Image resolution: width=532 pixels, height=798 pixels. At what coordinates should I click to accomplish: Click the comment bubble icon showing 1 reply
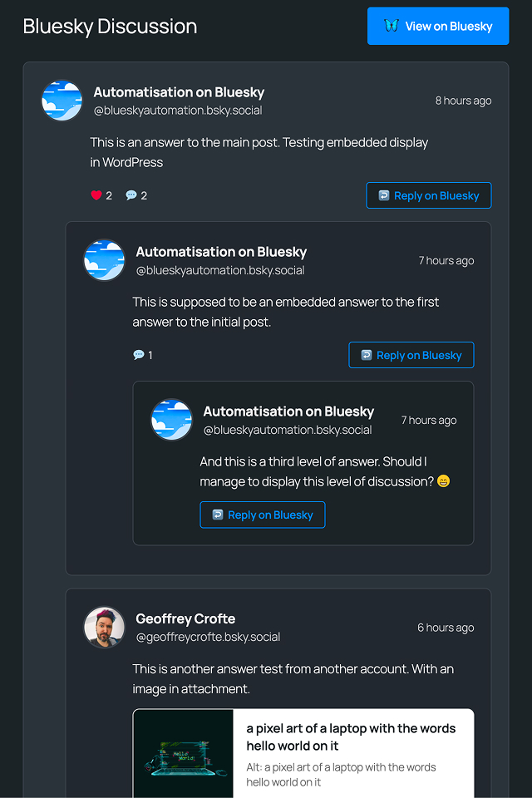pyautogui.click(x=138, y=355)
